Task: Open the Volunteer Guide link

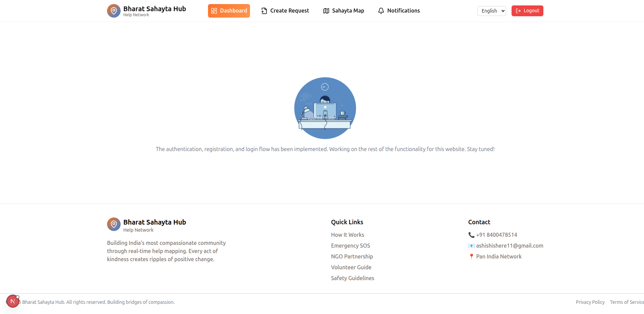Action: (x=351, y=267)
